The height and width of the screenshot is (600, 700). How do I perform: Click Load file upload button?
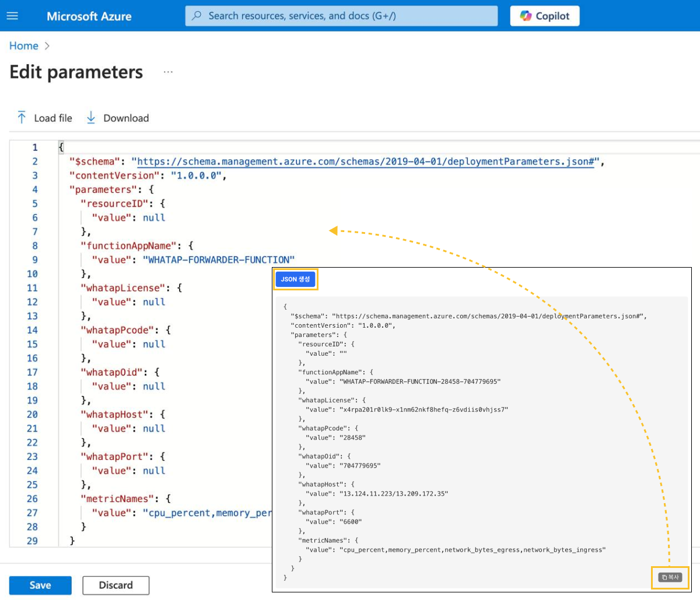pyautogui.click(x=45, y=118)
